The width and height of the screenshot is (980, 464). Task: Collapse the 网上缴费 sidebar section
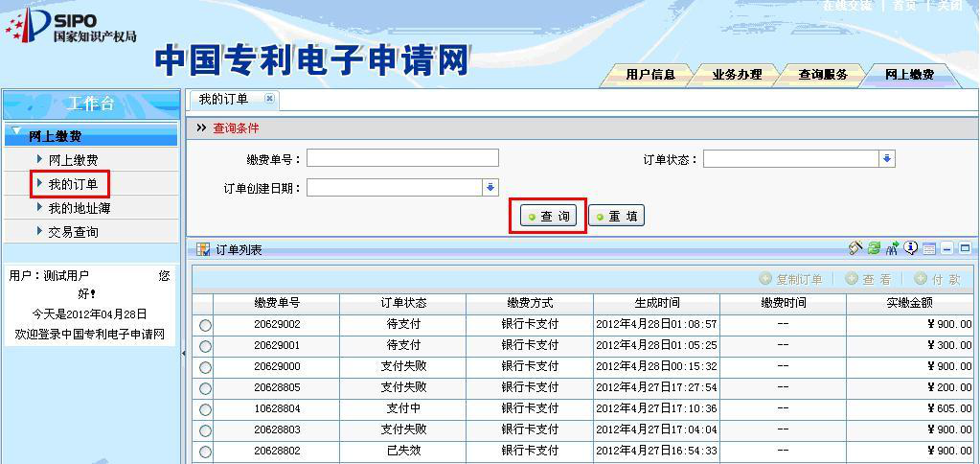16,134
